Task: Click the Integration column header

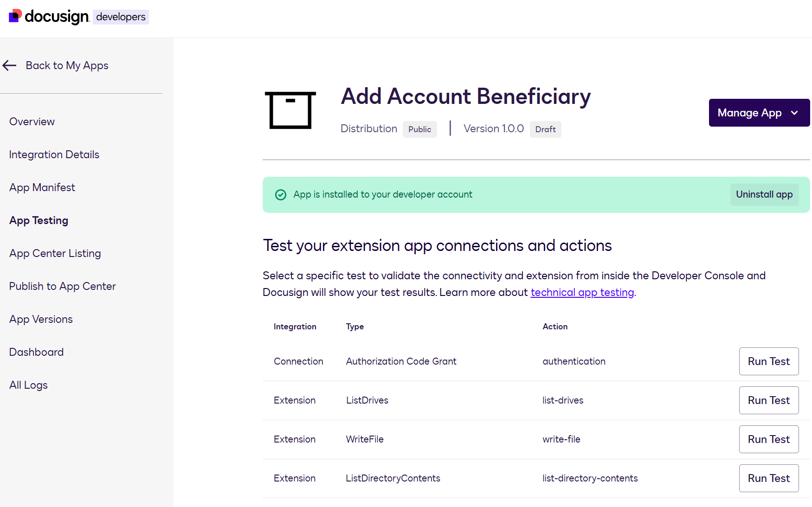Action: (x=295, y=327)
